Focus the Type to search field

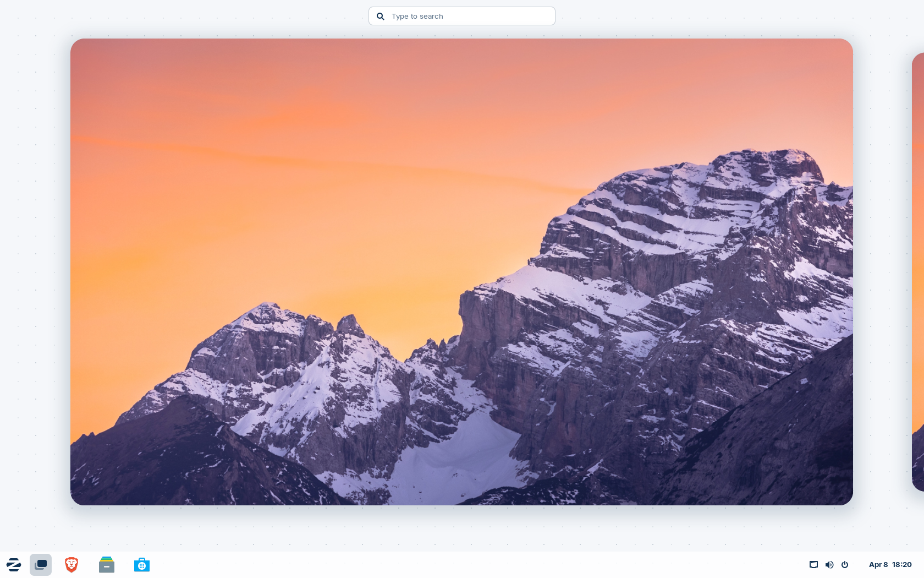[462, 16]
